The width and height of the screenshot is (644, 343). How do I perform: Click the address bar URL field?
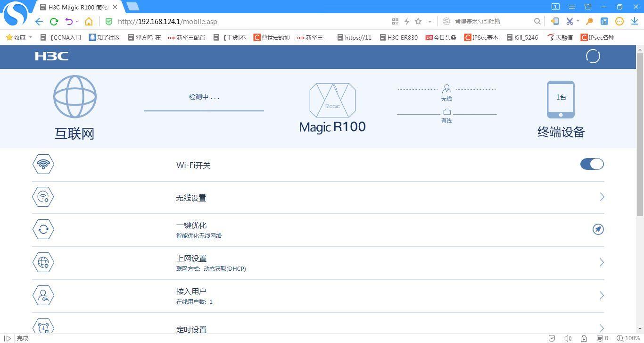pos(250,21)
